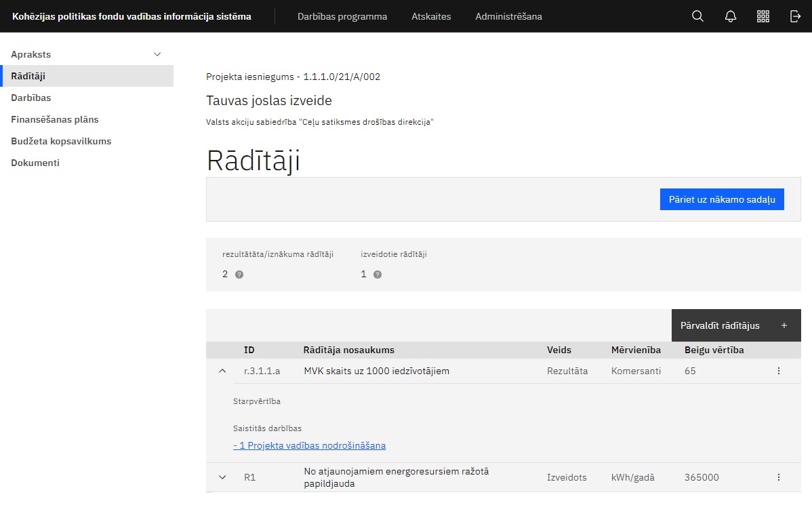Expand the Apraksts sidebar section chevron

157,54
